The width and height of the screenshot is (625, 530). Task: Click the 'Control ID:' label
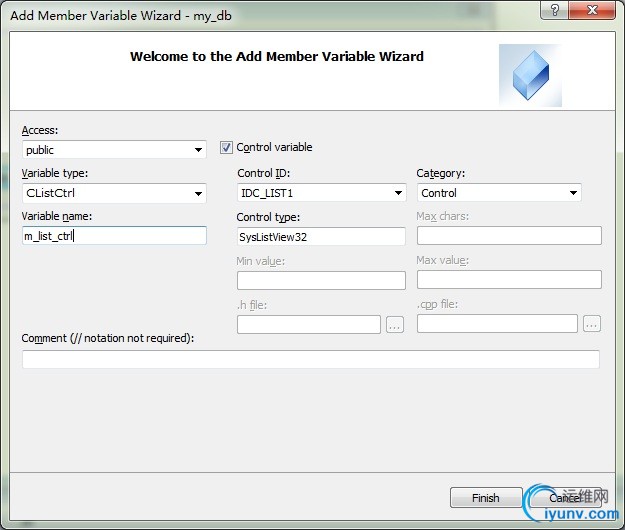pos(263,173)
